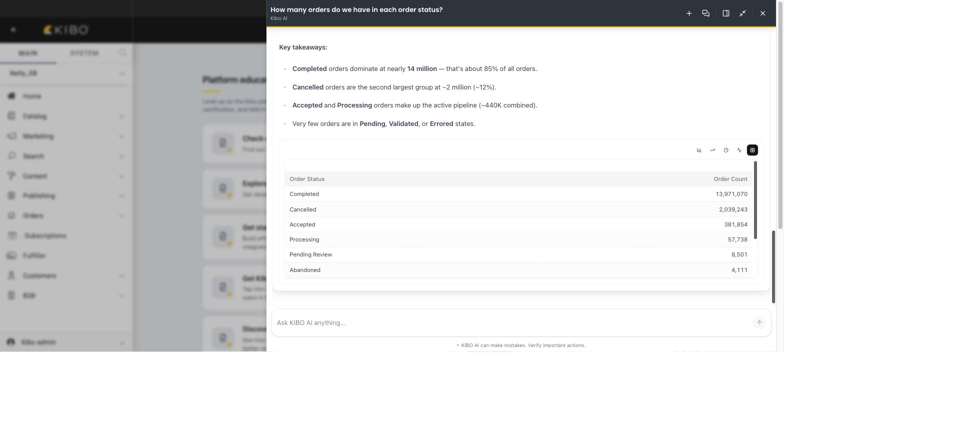The width and height of the screenshot is (980, 439).
Task: Expand the Customers menu chevron
Action: point(121,276)
